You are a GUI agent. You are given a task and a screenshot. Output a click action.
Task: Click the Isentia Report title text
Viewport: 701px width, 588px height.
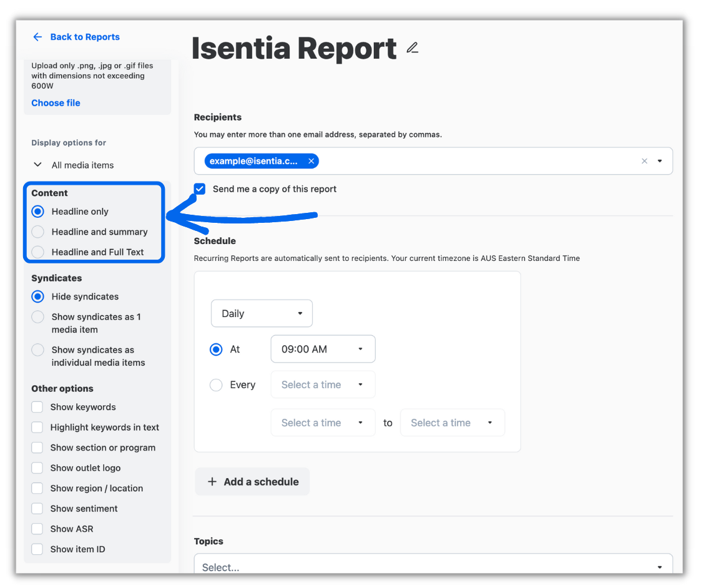tap(294, 48)
